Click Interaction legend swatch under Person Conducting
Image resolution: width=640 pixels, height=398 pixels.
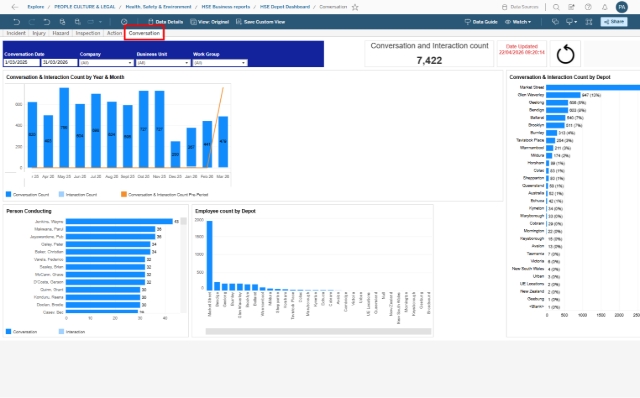pyautogui.click(x=62, y=332)
